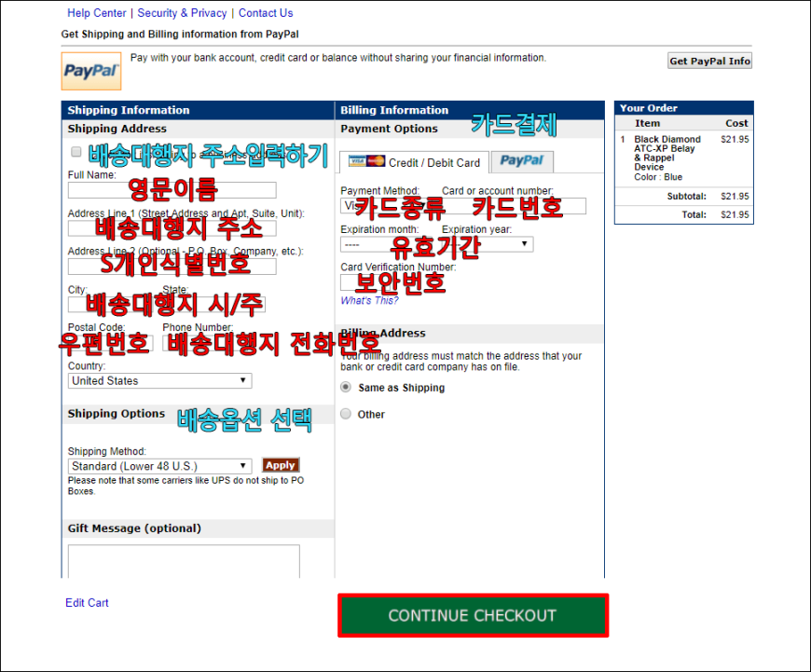Click the PayPal logo image
The image size is (811, 672).
(91, 71)
